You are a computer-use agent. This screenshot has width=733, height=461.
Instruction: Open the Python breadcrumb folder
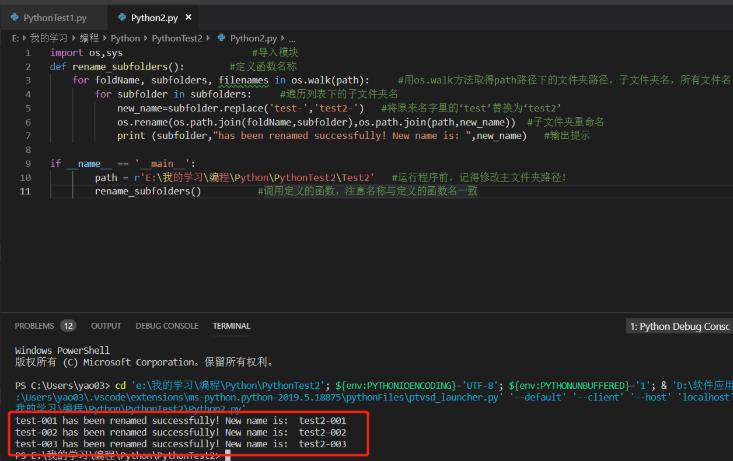pos(125,38)
